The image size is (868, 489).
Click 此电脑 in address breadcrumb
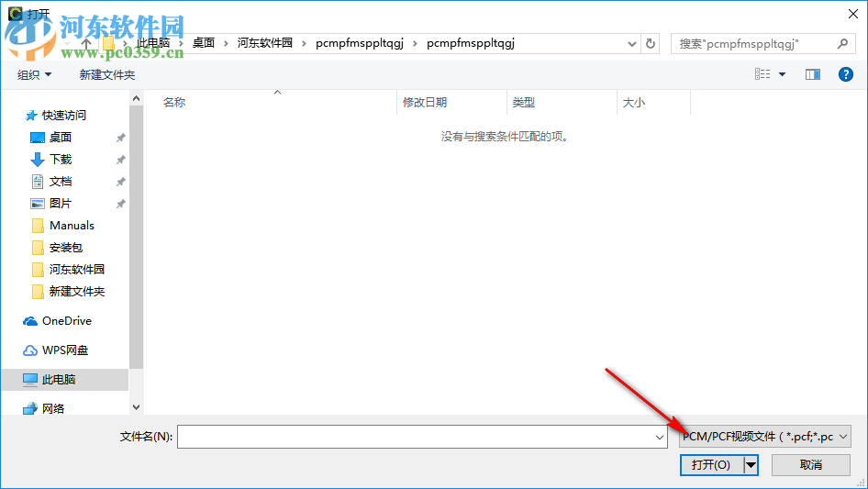coord(153,43)
